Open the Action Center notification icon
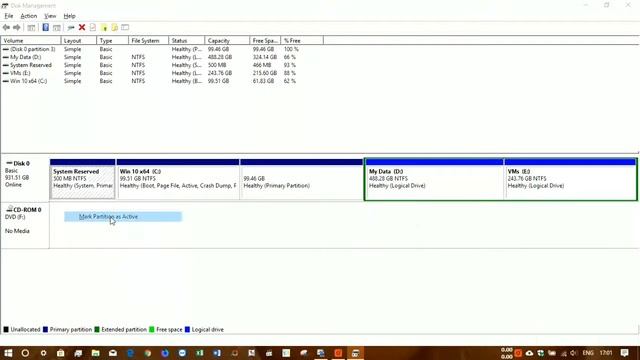640x360 pixels. [624, 353]
